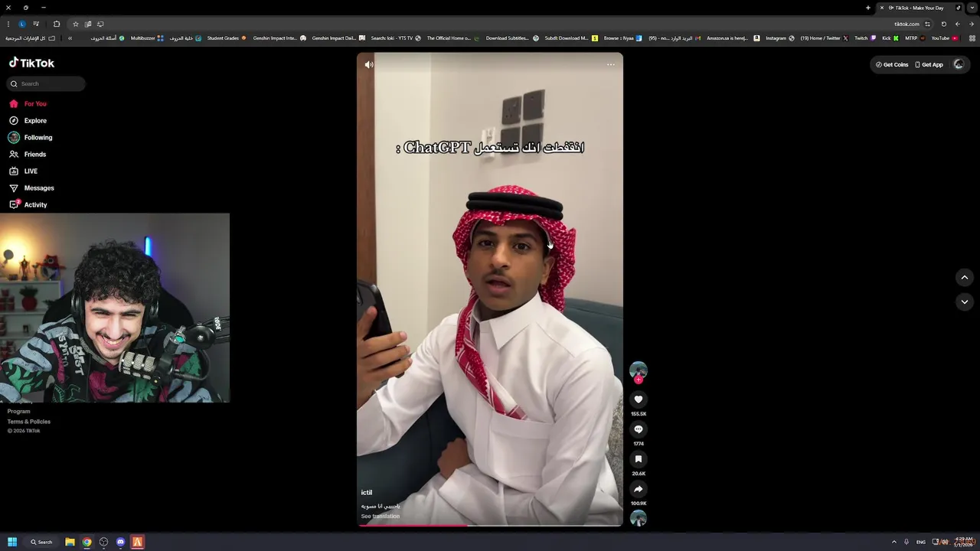
Task: Go to the next video with down chevron
Action: 965,302
